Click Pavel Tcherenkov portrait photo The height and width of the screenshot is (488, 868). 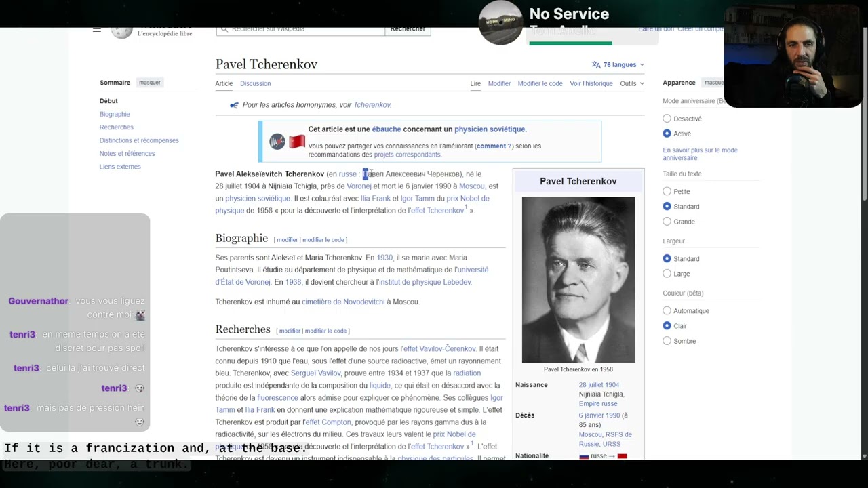pyautogui.click(x=578, y=280)
